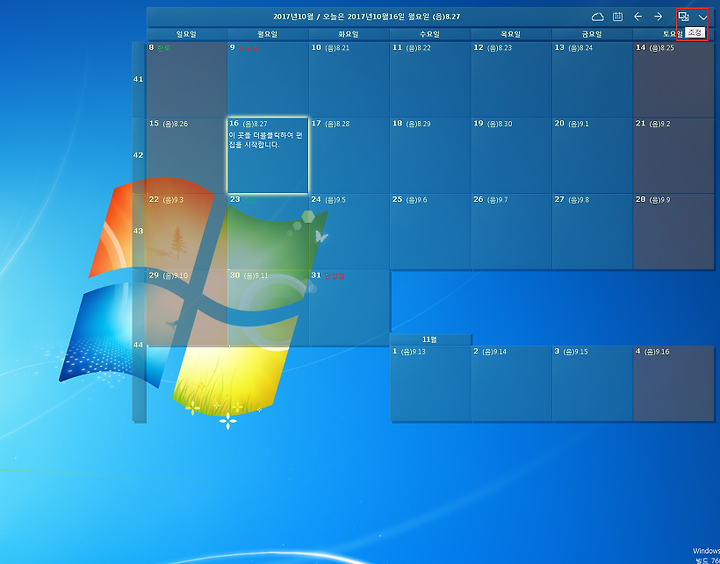Click week number 44 label
The height and width of the screenshot is (564, 720).
[x=139, y=345]
